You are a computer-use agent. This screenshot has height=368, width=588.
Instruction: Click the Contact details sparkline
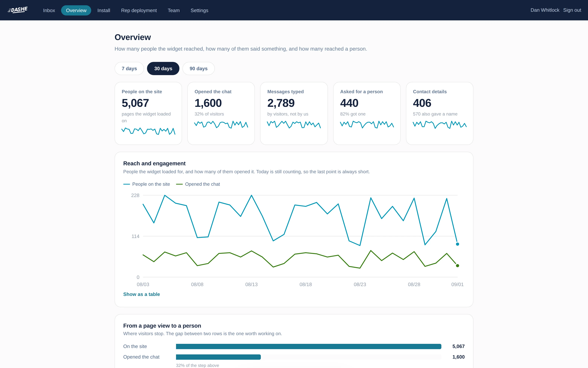(x=439, y=125)
